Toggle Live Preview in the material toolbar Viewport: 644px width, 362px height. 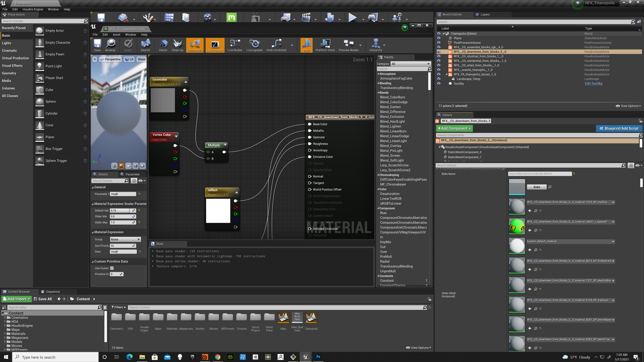(215, 45)
